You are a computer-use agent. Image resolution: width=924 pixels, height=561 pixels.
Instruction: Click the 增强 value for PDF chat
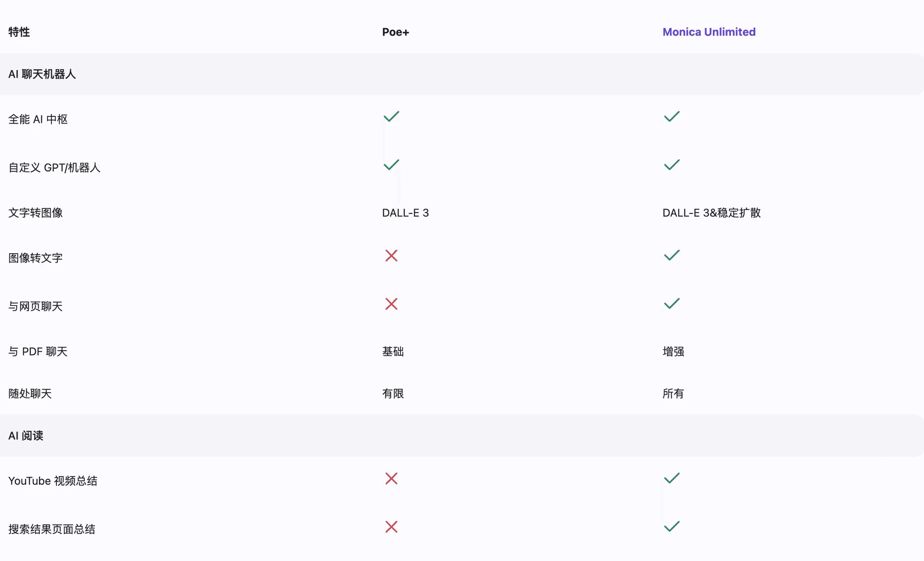tap(673, 351)
